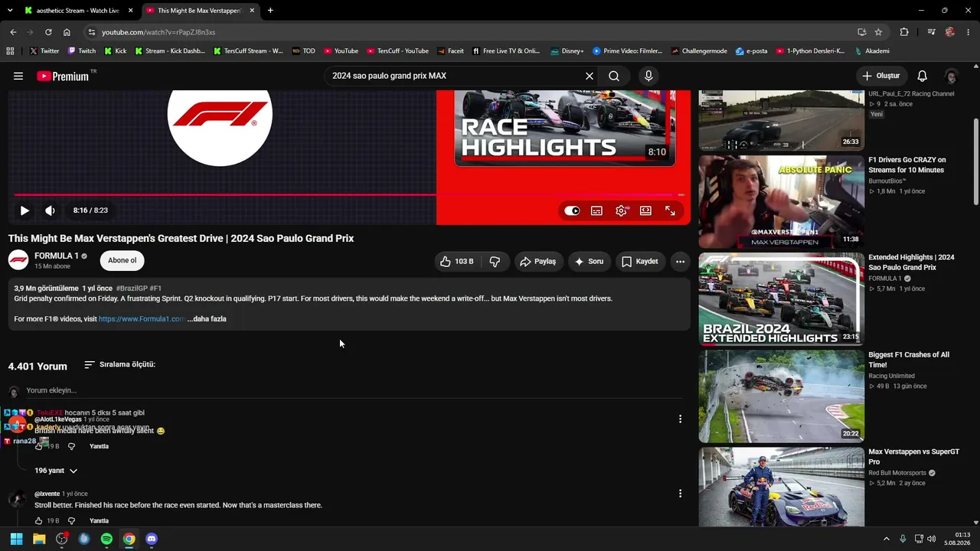
Task: Save the video with the Kaydet button
Action: pos(639,262)
